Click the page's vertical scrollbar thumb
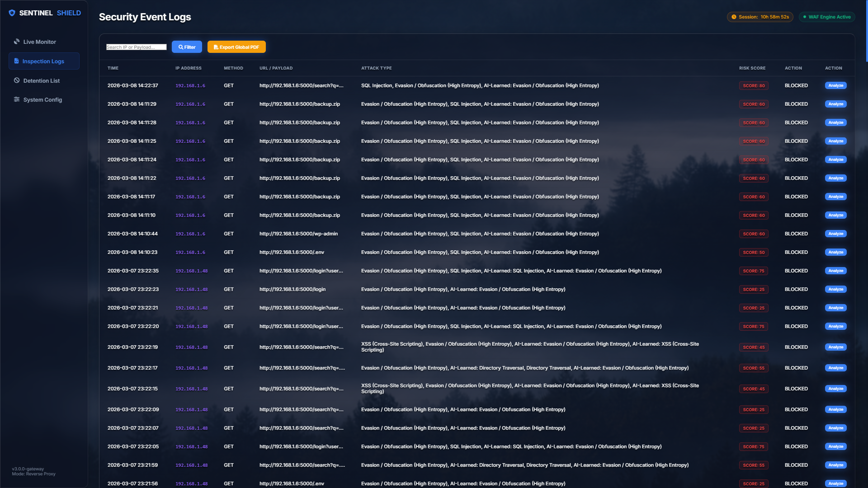 [866, 32]
